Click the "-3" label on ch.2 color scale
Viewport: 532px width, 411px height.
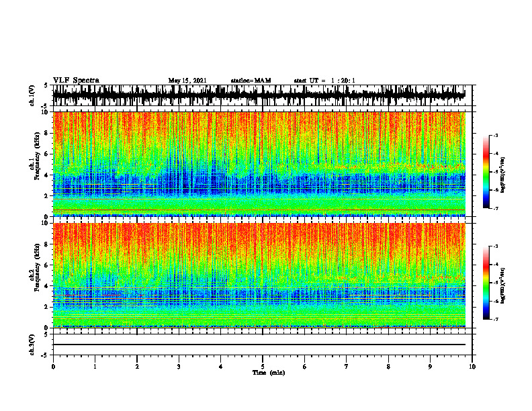pos(496,246)
